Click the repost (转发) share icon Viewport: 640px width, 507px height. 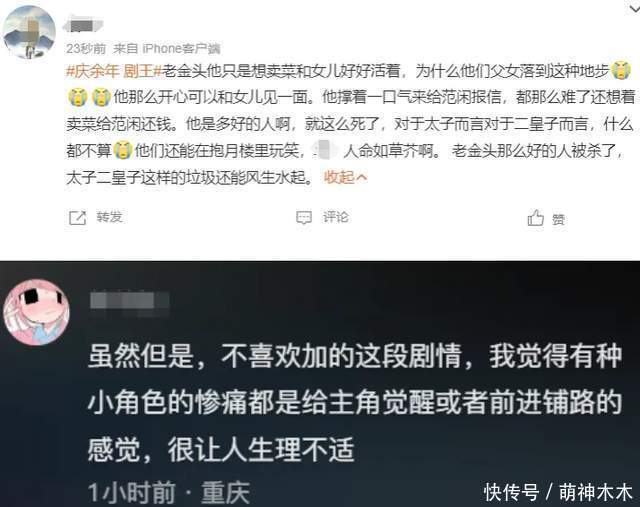coord(78,218)
